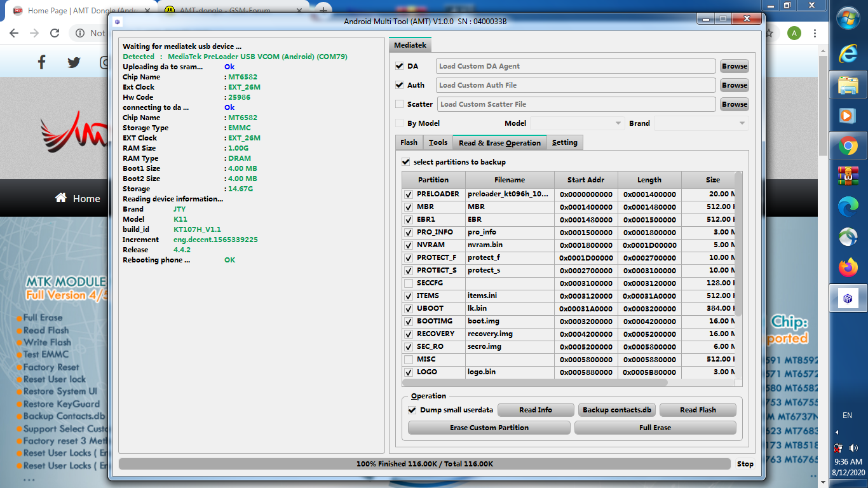The image size is (868, 488).
Task: Uncheck the NVRAM partition checkbox
Action: coord(409,245)
